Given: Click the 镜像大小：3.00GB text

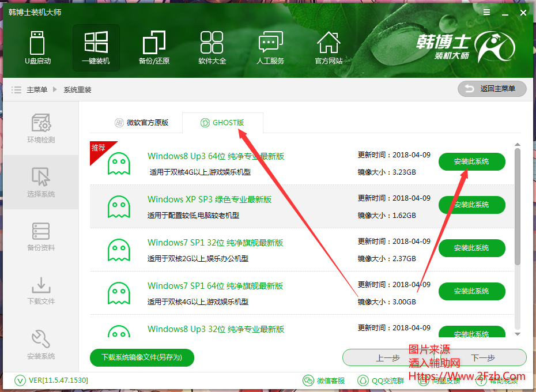Looking at the screenshot, I should click(x=387, y=302).
